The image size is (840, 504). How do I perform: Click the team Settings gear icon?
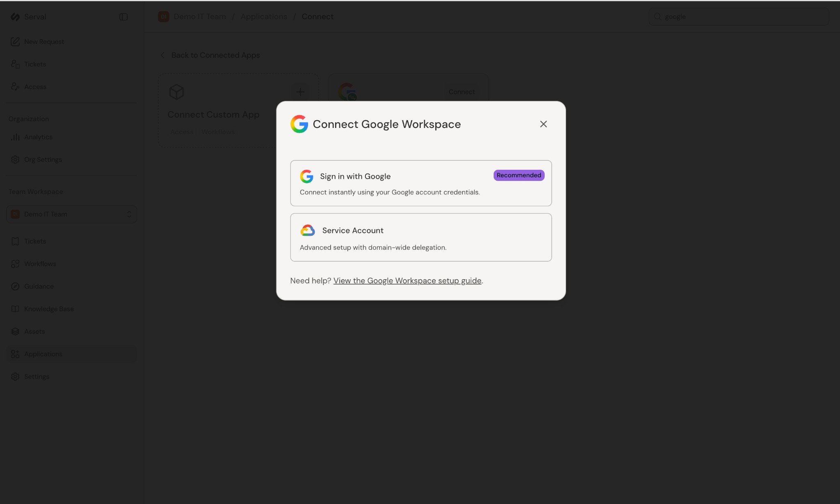[15, 376]
